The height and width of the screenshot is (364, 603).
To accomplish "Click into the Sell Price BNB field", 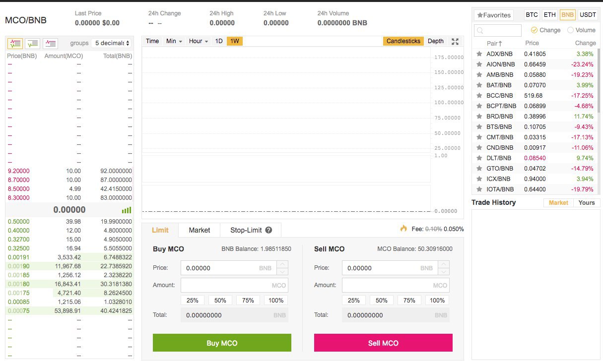I will click(x=390, y=268).
